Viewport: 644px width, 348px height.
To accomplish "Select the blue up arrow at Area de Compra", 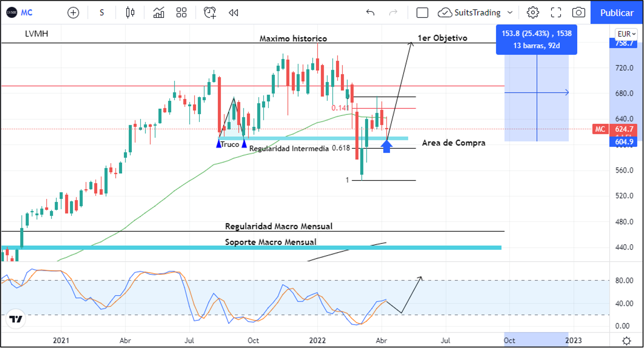I will (x=387, y=146).
